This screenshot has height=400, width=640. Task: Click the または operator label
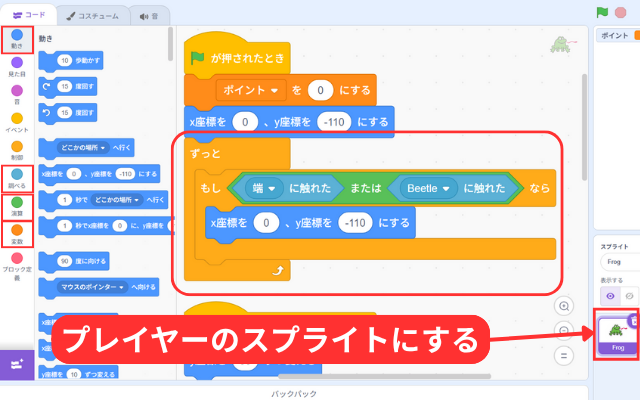[366, 188]
